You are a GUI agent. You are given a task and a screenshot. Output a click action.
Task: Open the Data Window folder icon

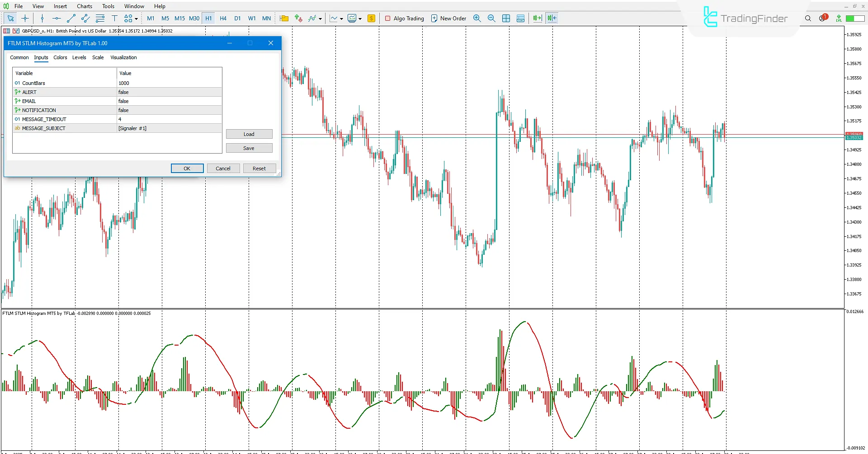[284, 19]
